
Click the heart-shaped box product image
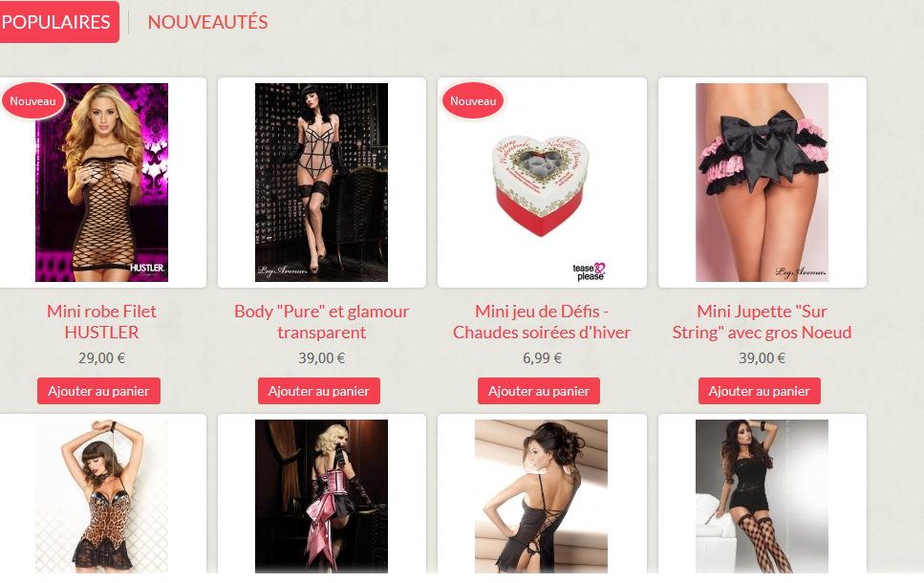(x=542, y=183)
